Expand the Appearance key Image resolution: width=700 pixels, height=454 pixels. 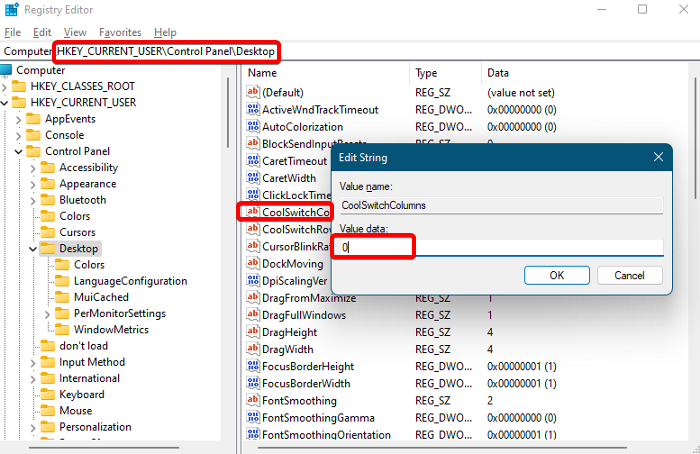[33, 184]
